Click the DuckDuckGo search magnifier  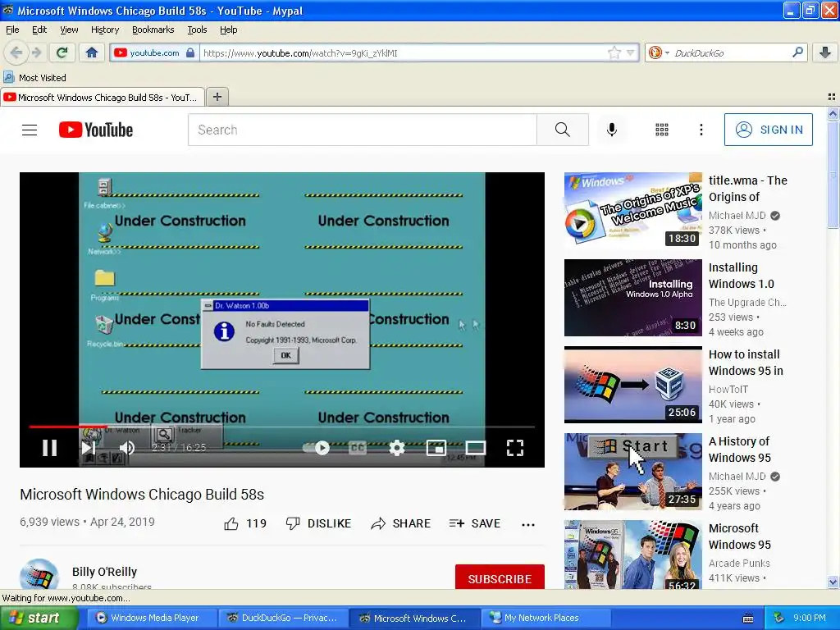[x=797, y=52]
